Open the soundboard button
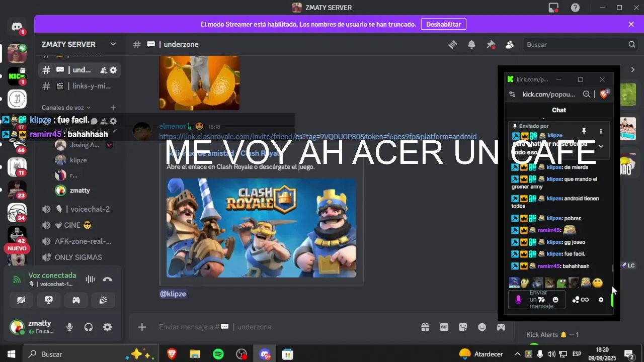 click(x=103, y=300)
